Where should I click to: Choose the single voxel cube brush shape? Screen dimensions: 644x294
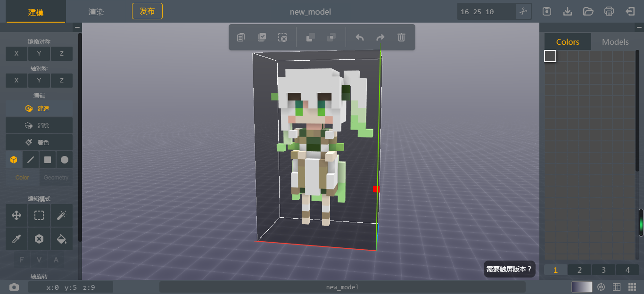14,160
